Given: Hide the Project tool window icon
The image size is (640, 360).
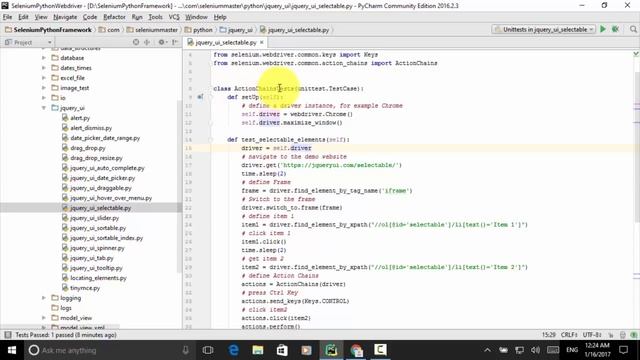Looking at the screenshot, I should point(175,42).
